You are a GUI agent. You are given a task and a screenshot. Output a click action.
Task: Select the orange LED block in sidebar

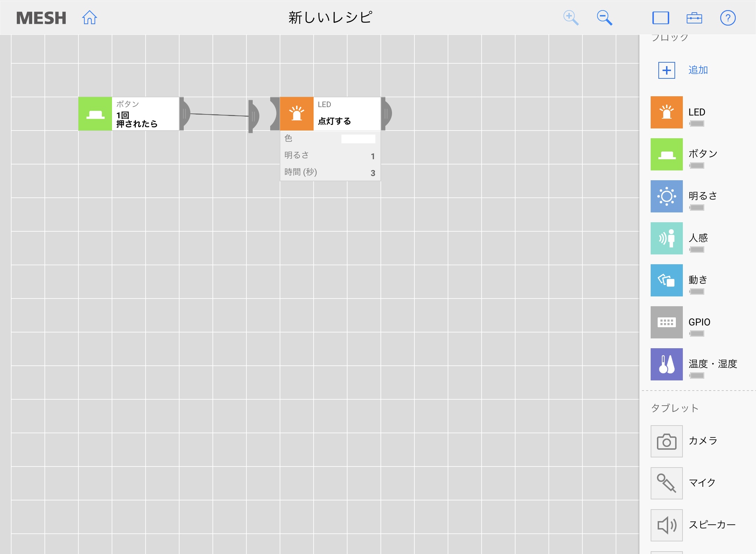click(666, 112)
